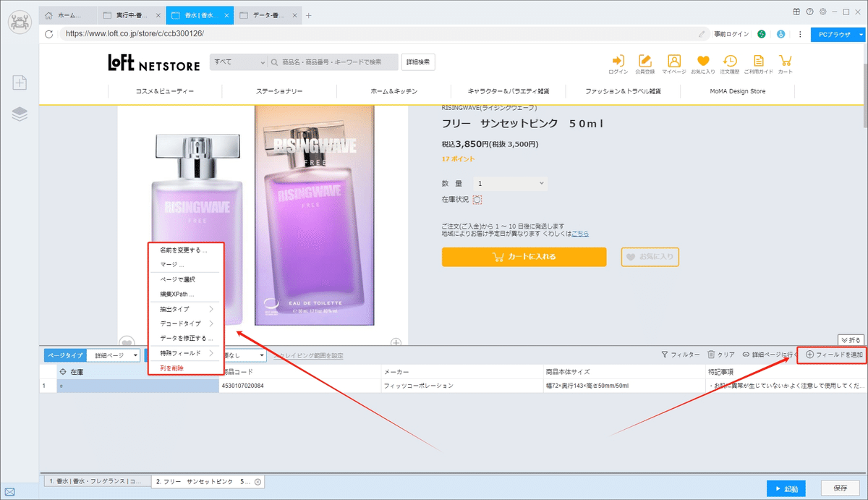This screenshot has height=500, width=868.
Task: Open the すべて category dropdown
Action: (239, 62)
